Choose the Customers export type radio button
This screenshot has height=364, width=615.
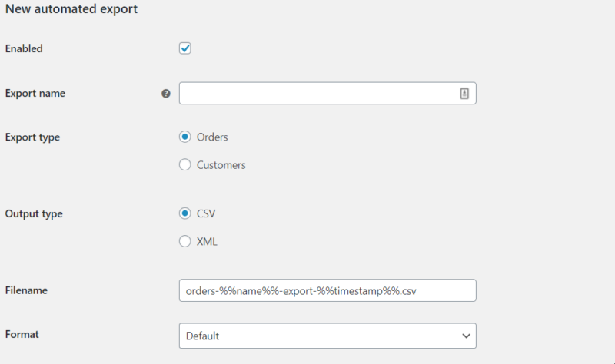pos(185,164)
